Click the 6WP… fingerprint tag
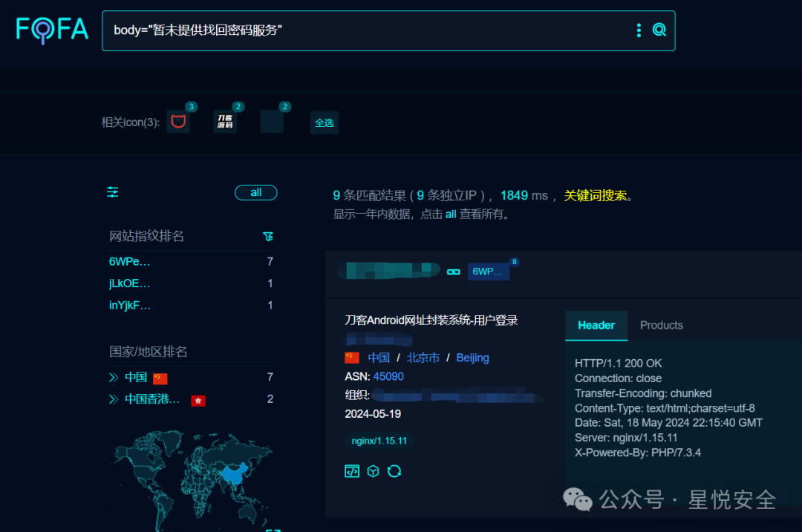The image size is (802, 532). pos(488,272)
